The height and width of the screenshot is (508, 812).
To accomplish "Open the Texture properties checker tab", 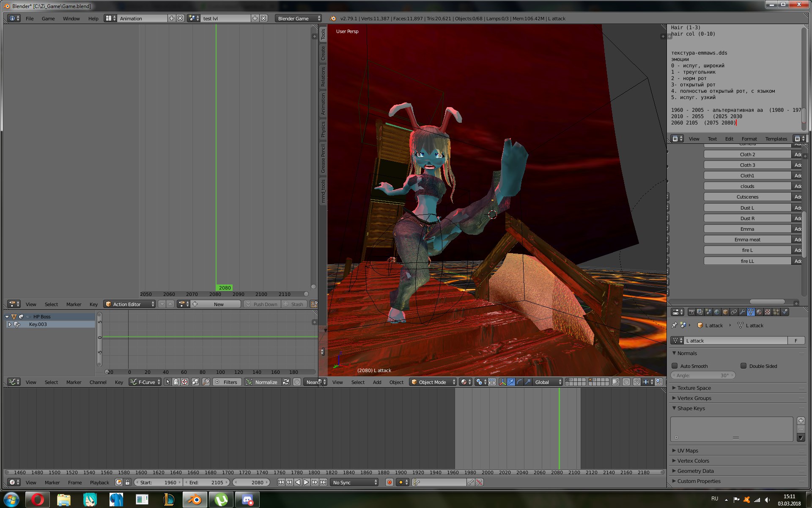I will [x=768, y=312].
